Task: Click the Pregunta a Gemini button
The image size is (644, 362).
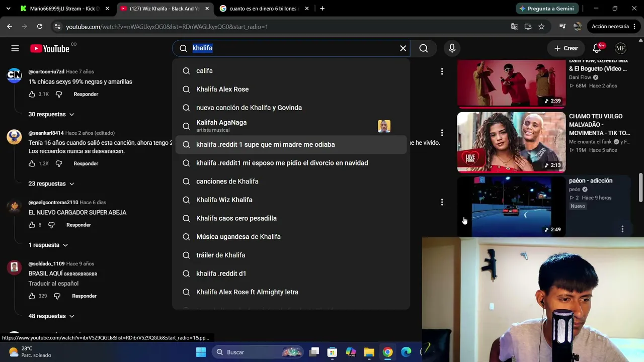Action: pos(547,9)
